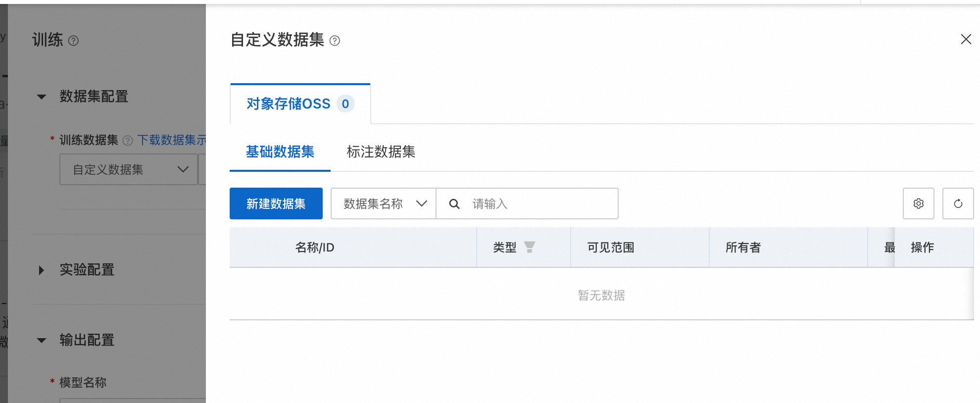Screen dimensions: 980x403
Task: Open the 自定义数据集 type dropdown
Action: (128, 169)
